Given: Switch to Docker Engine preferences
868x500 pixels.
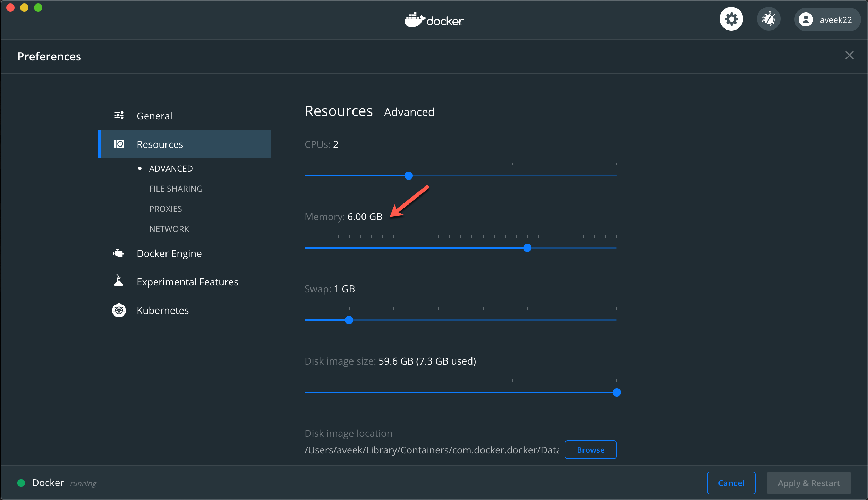Looking at the screenshot, I should [169, 254].
